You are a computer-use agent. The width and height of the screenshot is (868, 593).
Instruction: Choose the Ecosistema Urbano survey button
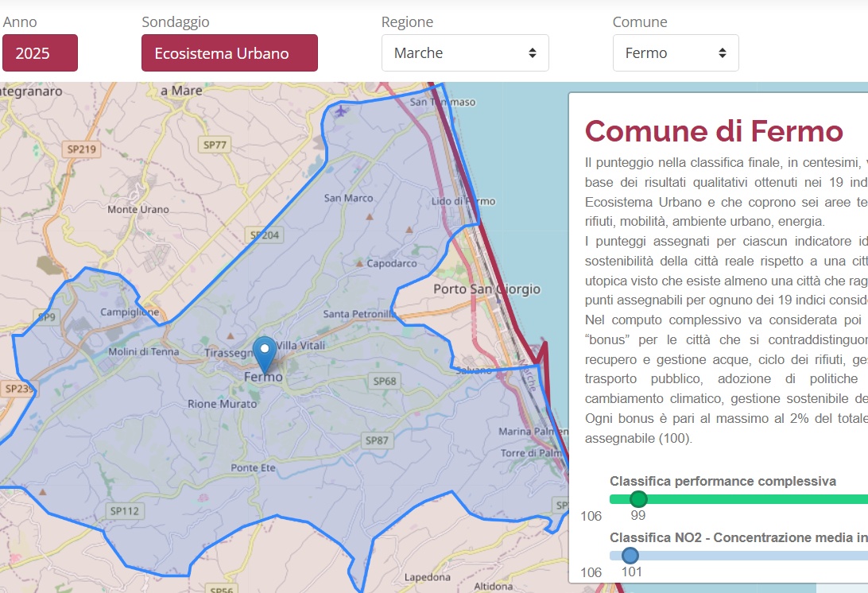pyautogui.click(x=229, y=53)
